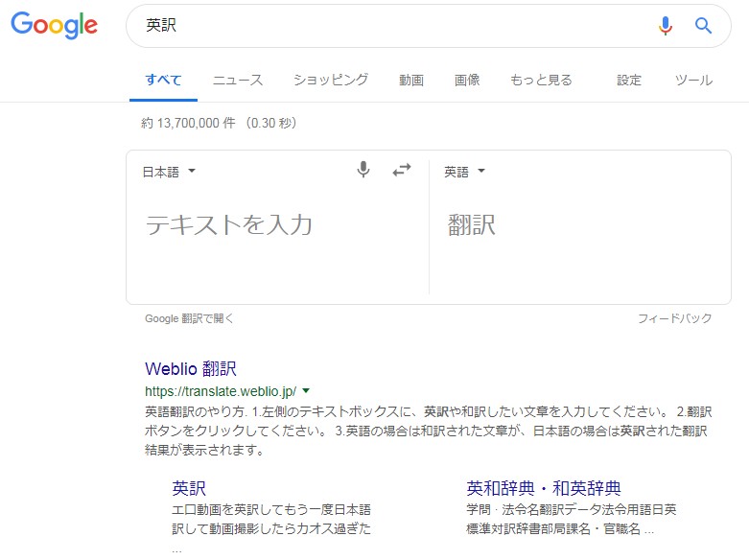Switch to the ニュース tab
The width and height of the screenshot is (749, 560).
tap(238, 80)
